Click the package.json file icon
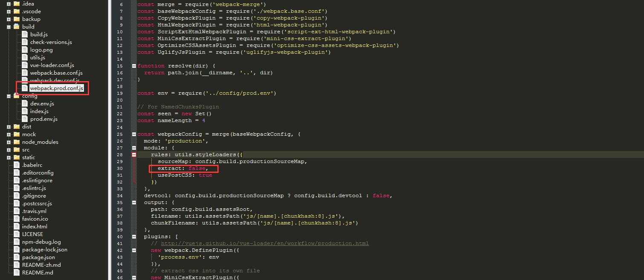The image size is (644, 280). click(17, 257)
